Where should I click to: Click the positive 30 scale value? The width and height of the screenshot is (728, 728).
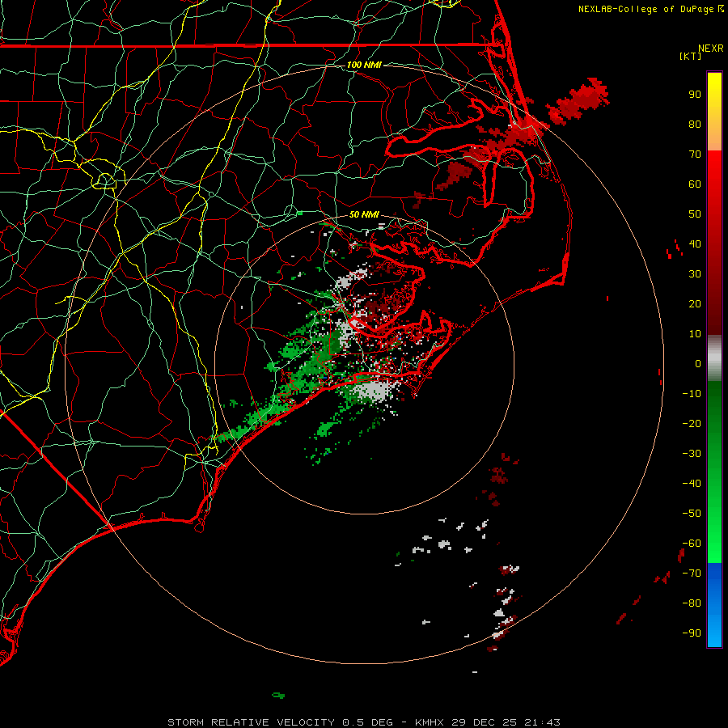tap(695, 274)
